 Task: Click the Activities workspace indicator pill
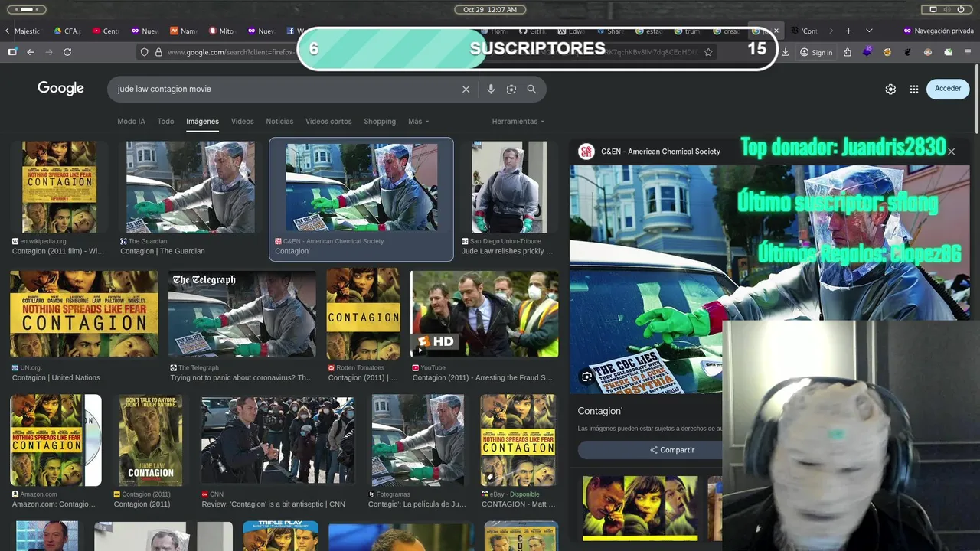pos(25,9)
